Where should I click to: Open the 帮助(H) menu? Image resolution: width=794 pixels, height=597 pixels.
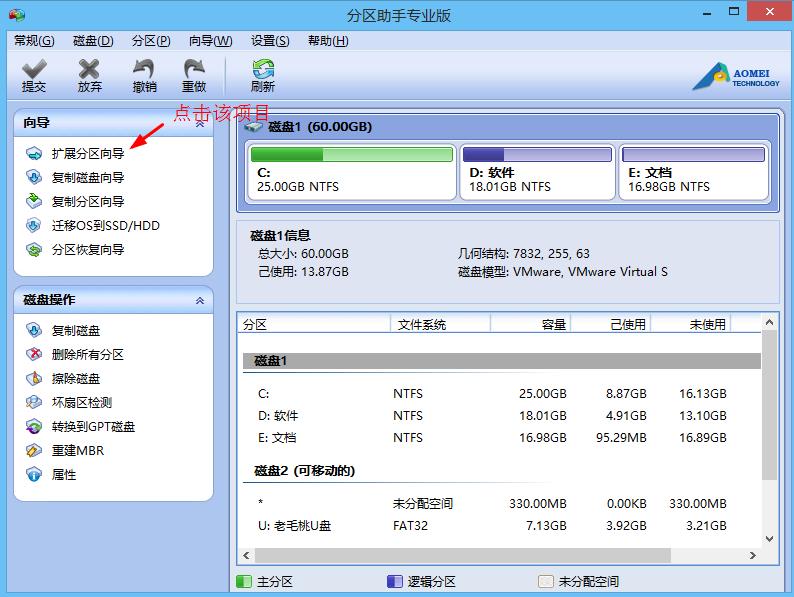tap(328, 41)
